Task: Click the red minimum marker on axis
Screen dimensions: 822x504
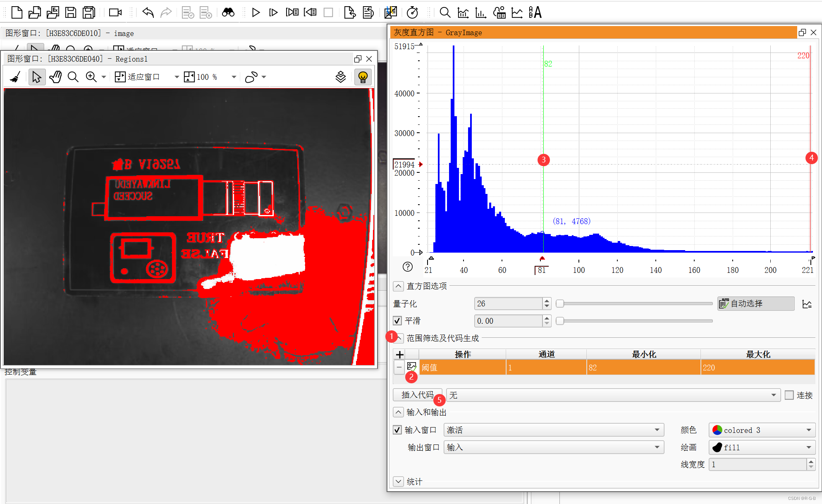Action: coord(542,259)
